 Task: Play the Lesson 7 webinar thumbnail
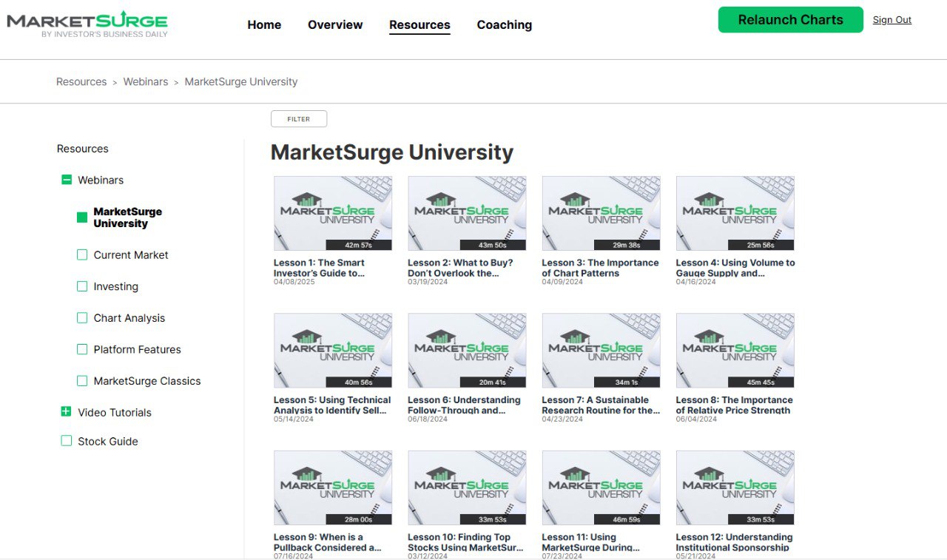click(601, 350)
